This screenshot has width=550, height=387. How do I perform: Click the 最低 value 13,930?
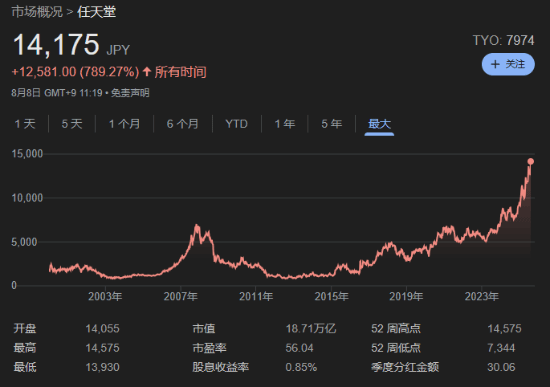(x=102, y=367)
